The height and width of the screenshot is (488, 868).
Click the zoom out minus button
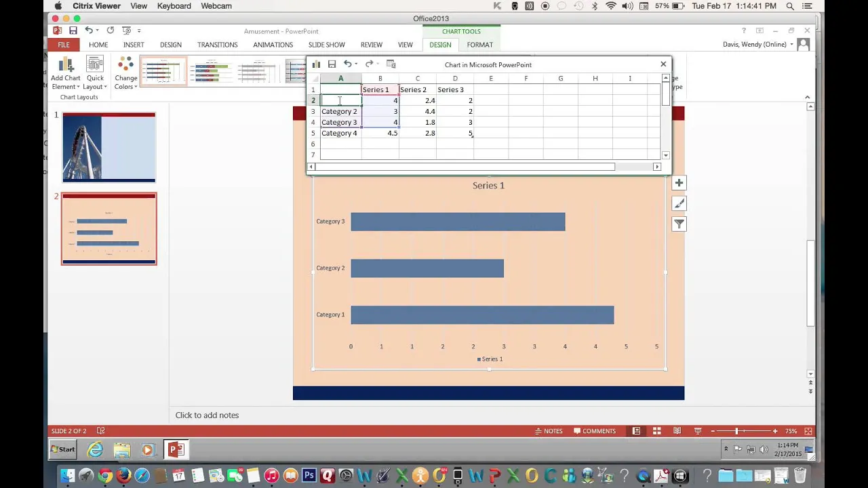713,431
